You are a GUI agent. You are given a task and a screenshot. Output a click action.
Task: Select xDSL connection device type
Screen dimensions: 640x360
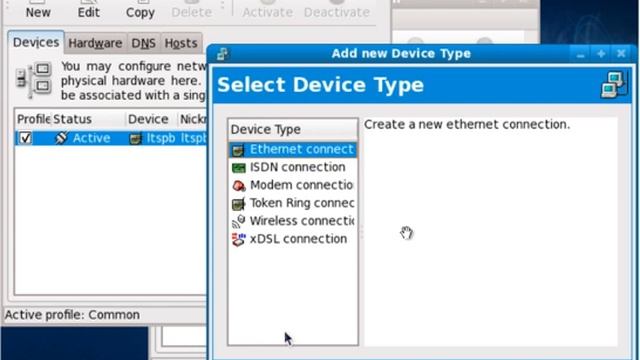pos(293,239)
